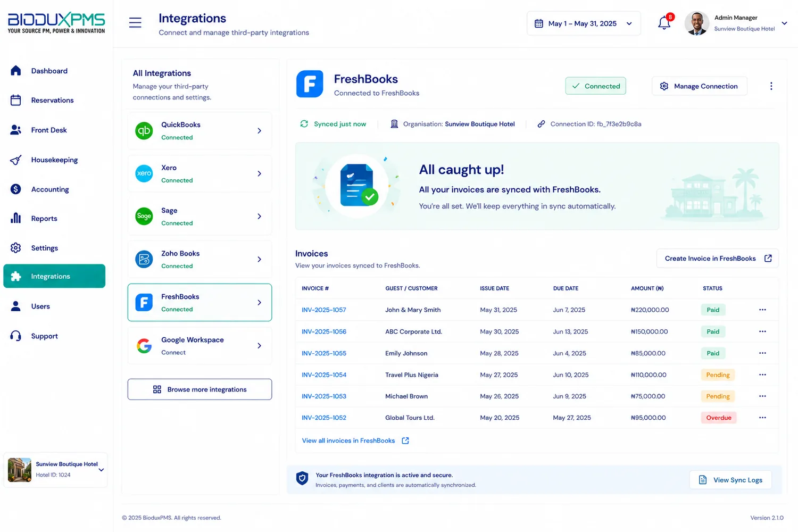Click the BioduxPMS logo
The height and width of the screenshot is (532, 798).
click(x=56, y=23)
